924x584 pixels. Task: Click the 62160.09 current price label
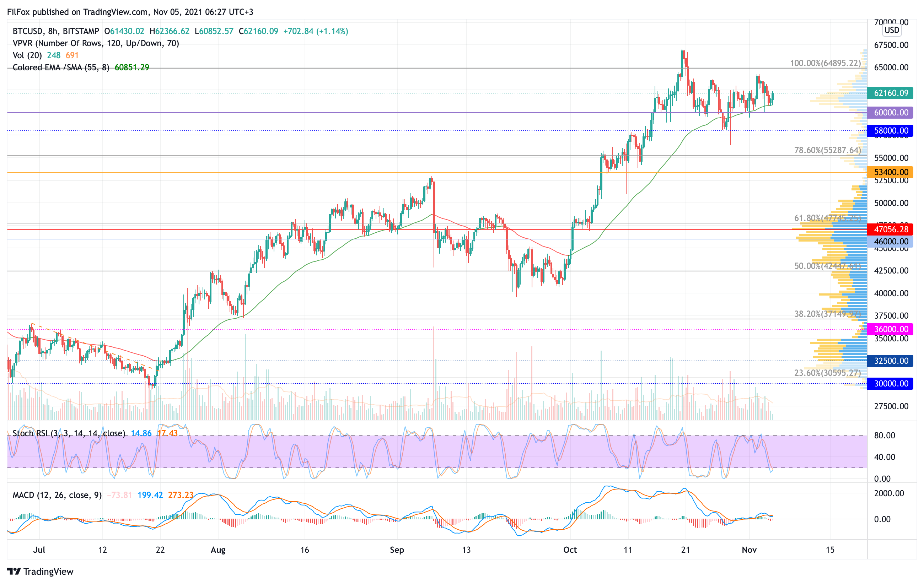(x=890, y=93)
